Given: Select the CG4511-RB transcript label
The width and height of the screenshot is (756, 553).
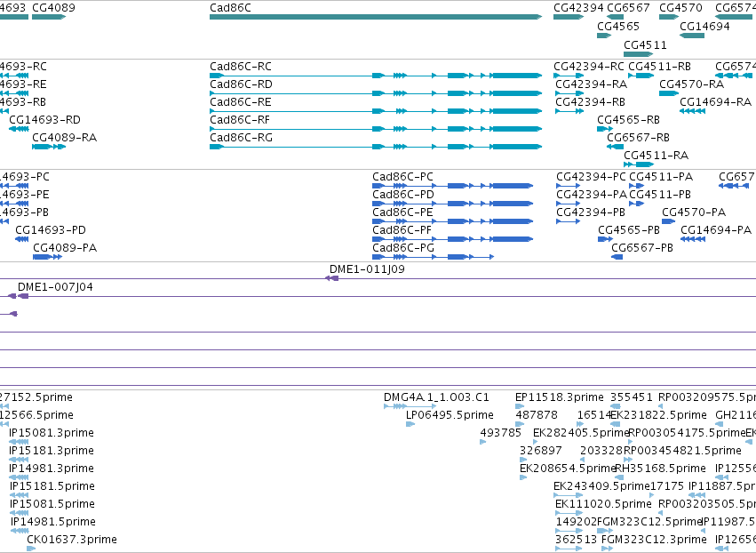Looking at the screenshot, I should coord(659,66).
